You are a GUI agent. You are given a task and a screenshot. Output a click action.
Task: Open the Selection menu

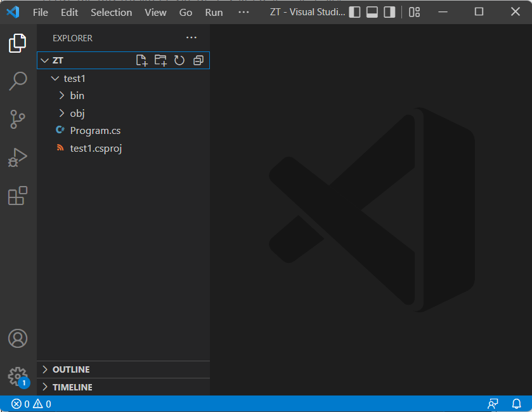[x=112, y=13]
